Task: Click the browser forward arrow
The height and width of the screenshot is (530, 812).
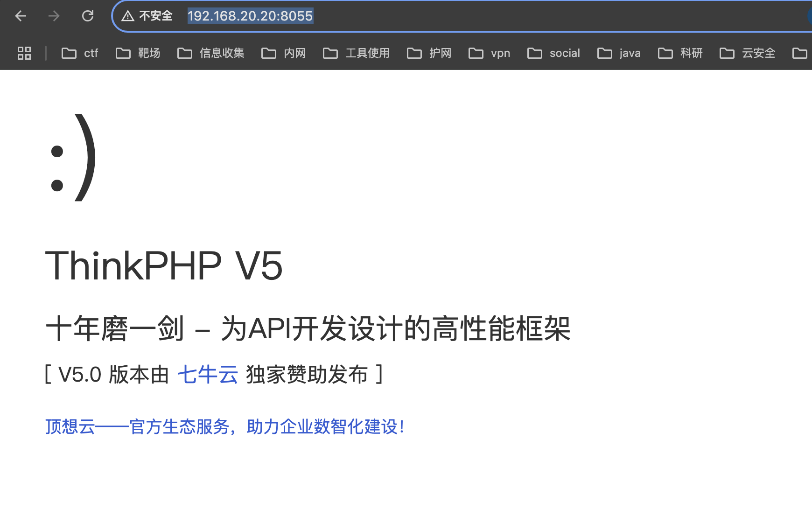Action: pos(54,16)
